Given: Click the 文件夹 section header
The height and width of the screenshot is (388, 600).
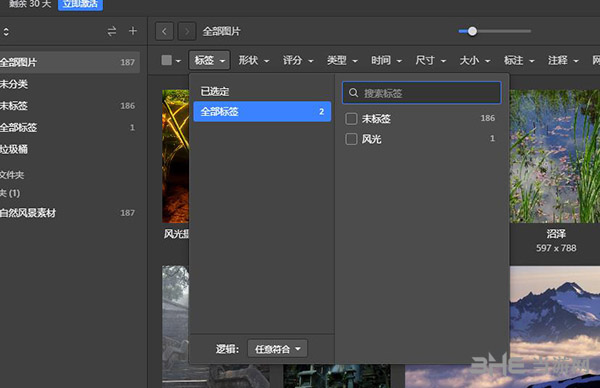Looking at the screenshot, I should (12, 175).
